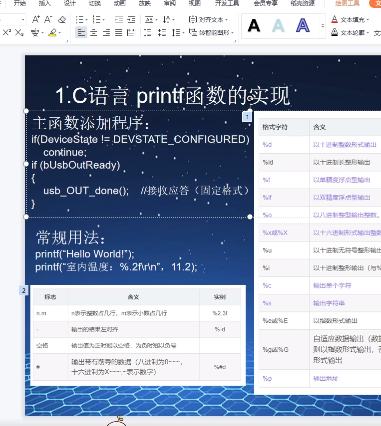Center align the text
The image size is (381, 426).
pyautogui.click(x=94, y=33)
